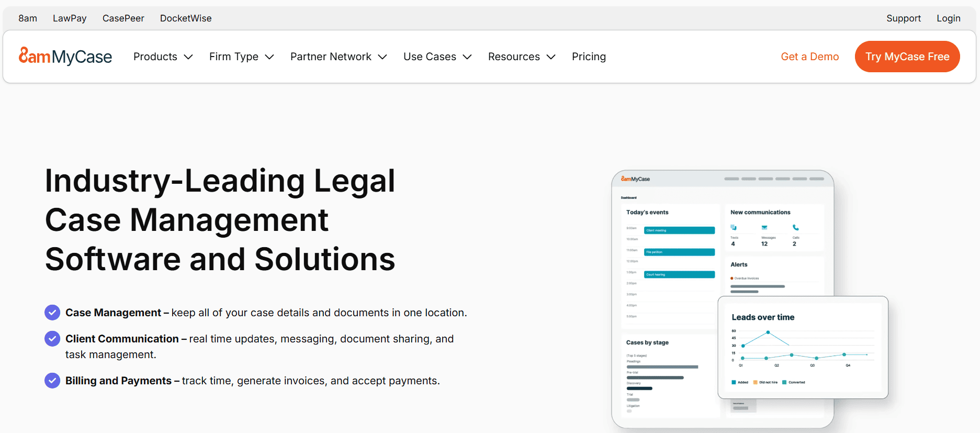Viewport: 980px width, 433px height.
Task: Expand the Firm Type chevron arrow
Action: (x=269, y=57)
